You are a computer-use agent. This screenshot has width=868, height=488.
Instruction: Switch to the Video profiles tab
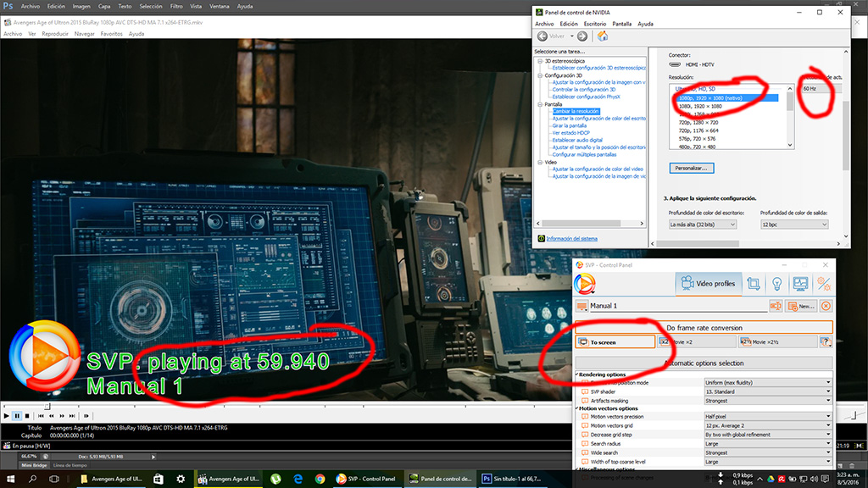(x=705, y=284)
